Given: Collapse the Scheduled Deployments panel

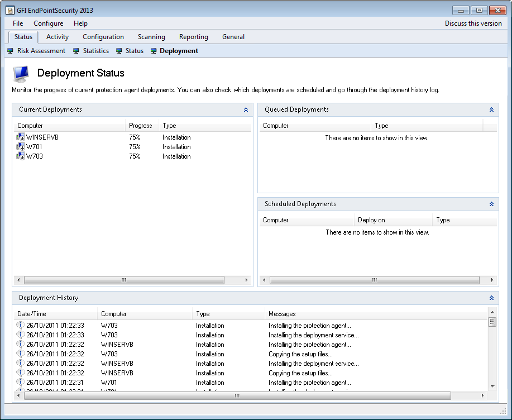Looking at the screenshot, I should [x=491, y=204].
